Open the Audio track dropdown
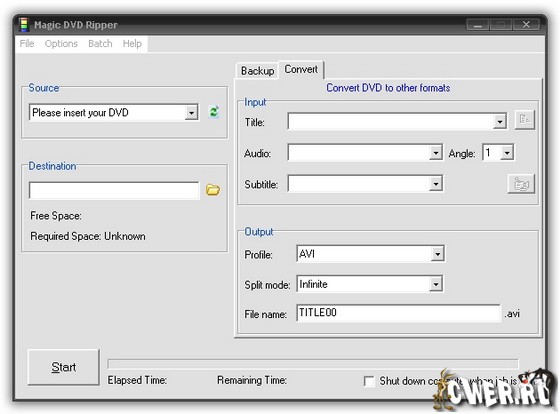 pos(435,153)
